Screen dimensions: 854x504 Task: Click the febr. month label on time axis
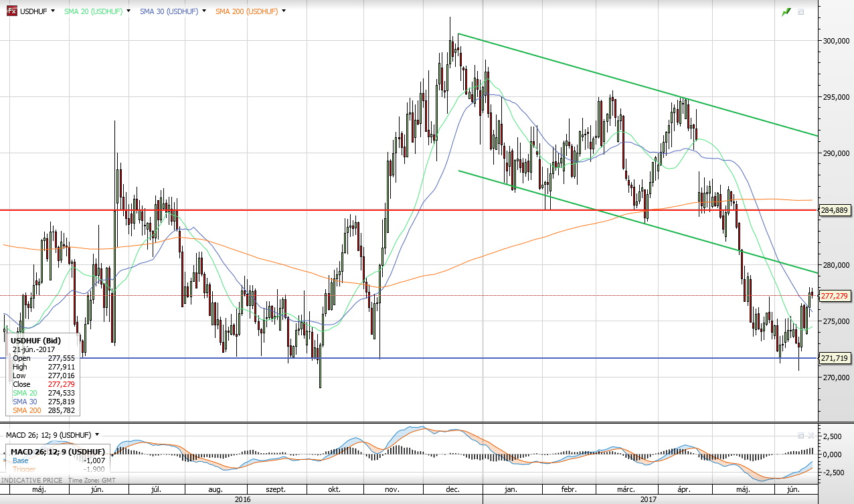[569, 490]
